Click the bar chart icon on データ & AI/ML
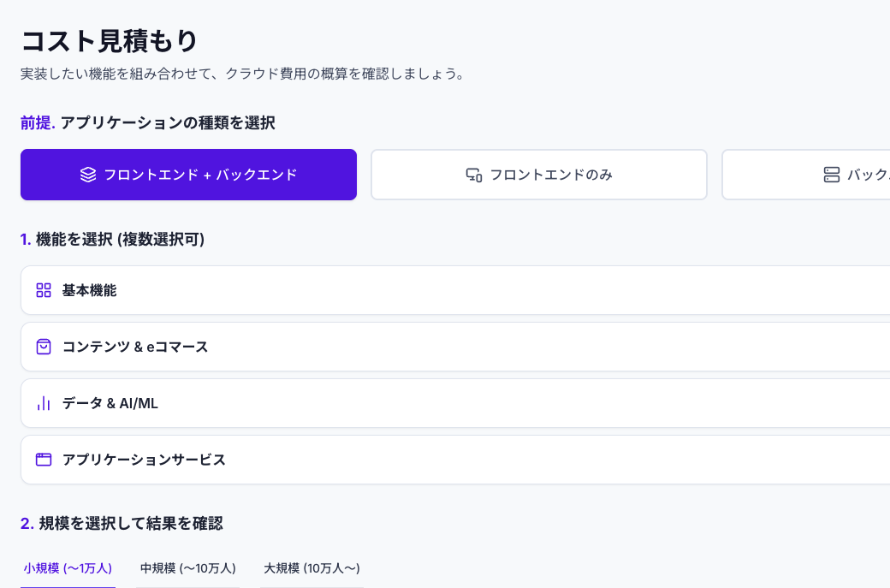The height and width of the screenshot is (588, 890). pyautogui.click(x=44, y=402)
